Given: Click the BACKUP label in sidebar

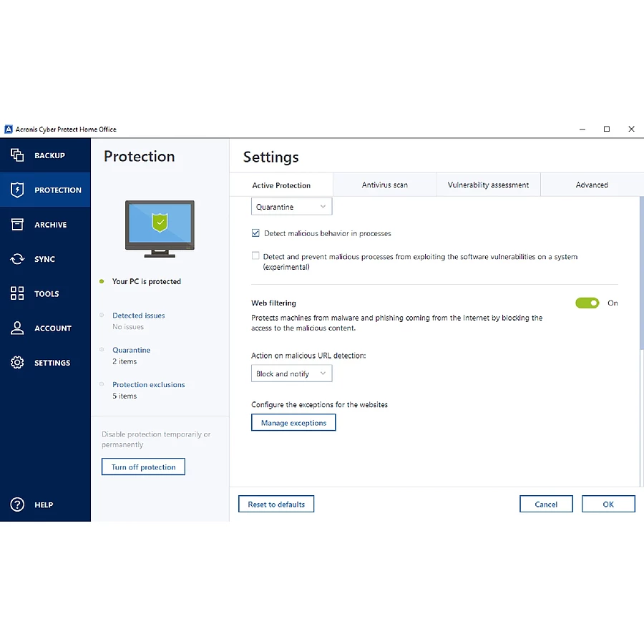Looking at the screenshot, I should (x=49, y=156).
